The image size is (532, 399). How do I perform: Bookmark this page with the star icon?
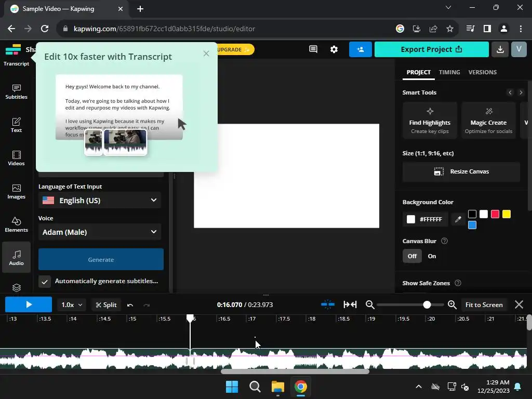click(449, 29)
